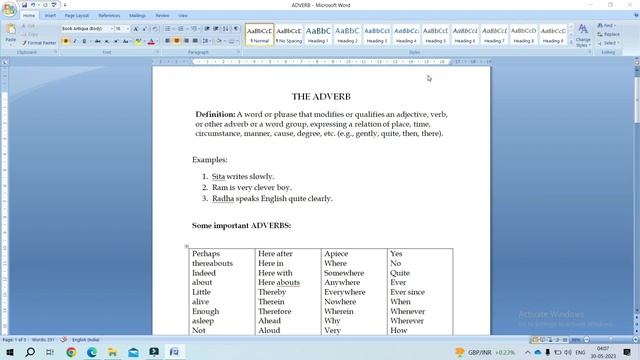
Task: Click the Replace button
Action: (608, 34)
